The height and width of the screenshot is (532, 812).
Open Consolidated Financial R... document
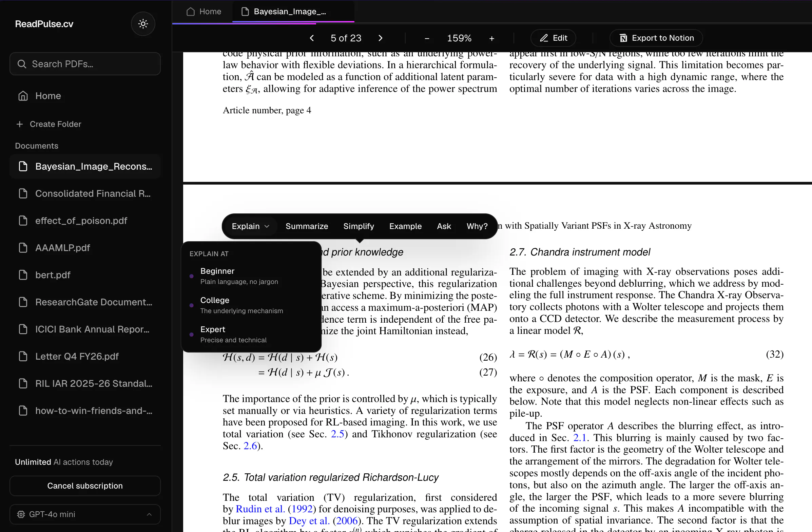(x=85, y=193)
